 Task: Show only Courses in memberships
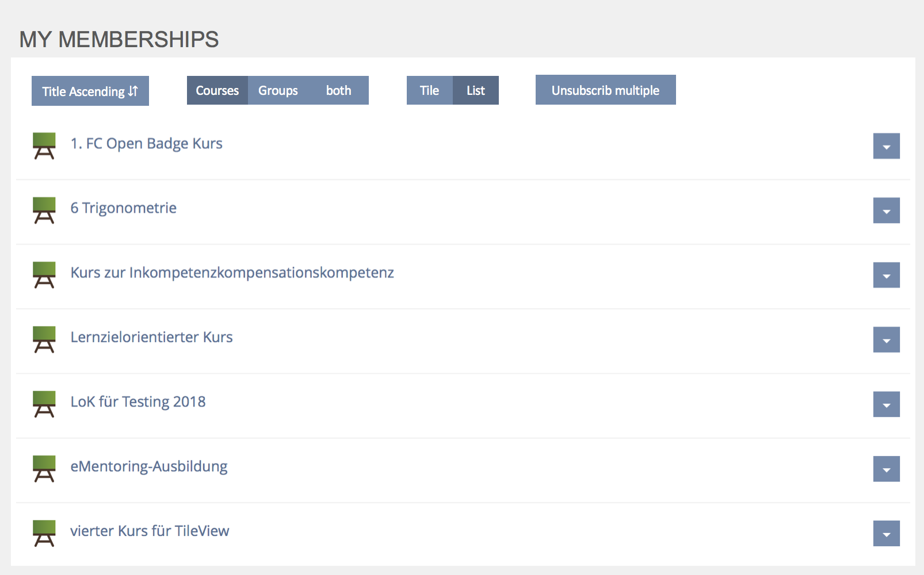click(217, 90)
